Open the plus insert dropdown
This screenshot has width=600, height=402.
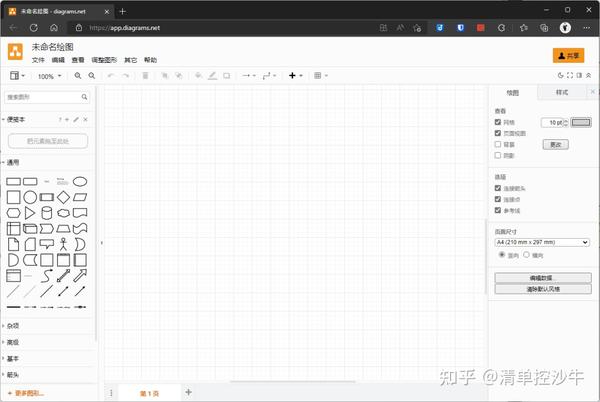(295, 76)
